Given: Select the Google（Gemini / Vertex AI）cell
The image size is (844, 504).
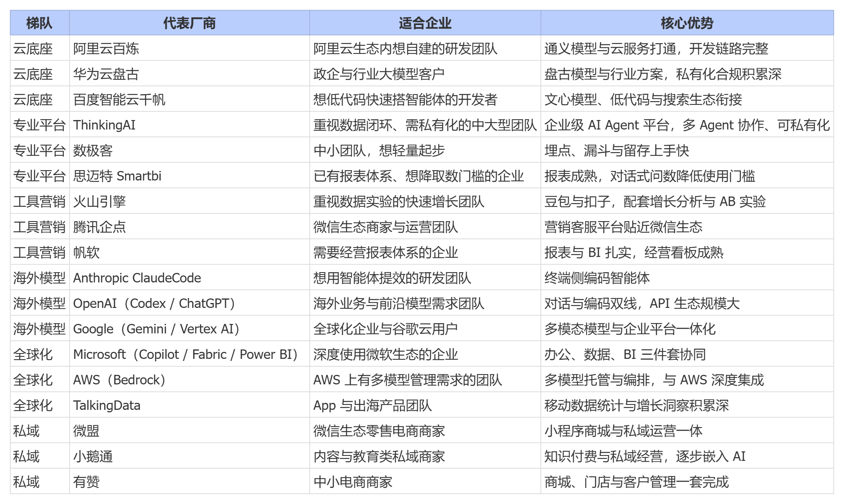Looking at the screenshot, I should [190, 328].
